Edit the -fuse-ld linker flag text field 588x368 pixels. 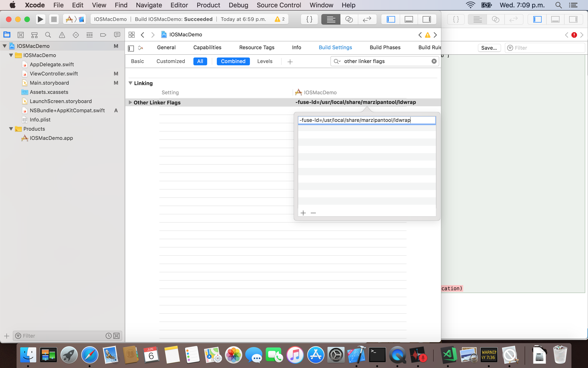367,120
